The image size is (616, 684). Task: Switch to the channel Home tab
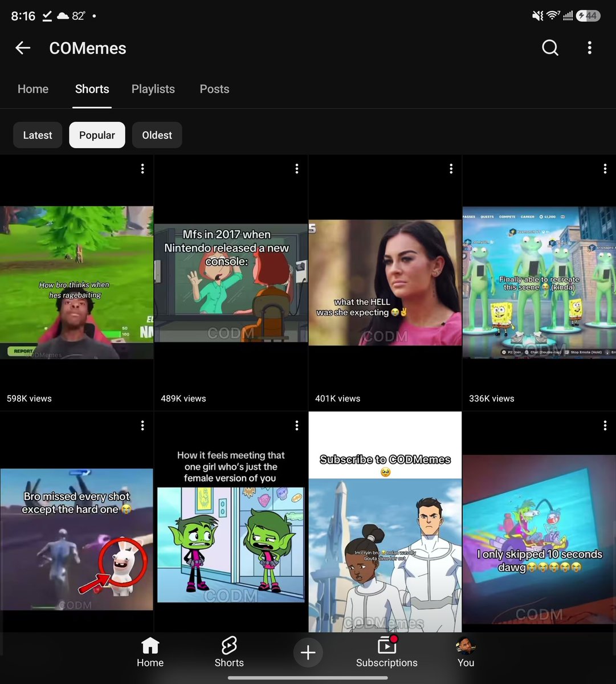(x=33, y=89)
